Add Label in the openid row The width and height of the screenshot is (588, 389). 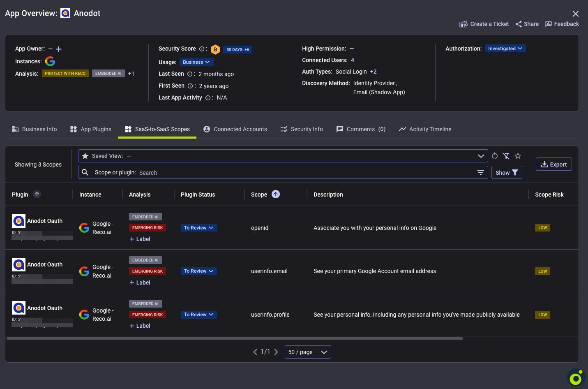tap(140, 239)
